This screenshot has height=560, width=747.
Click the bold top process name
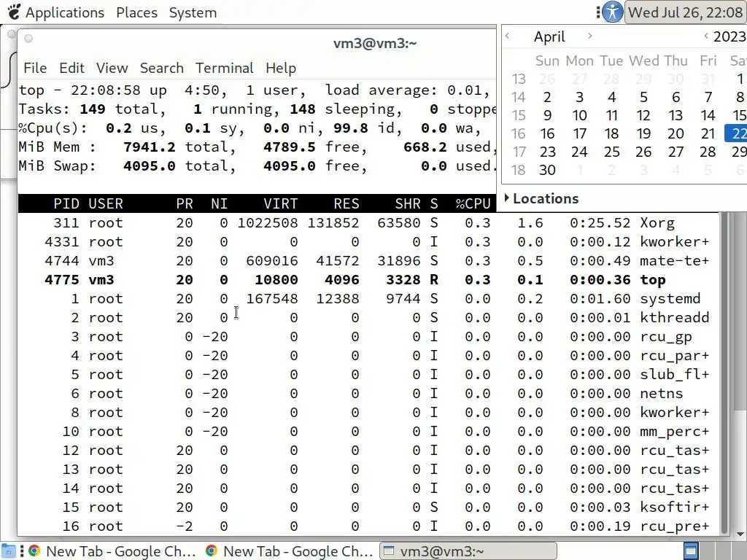click(653, 280)
